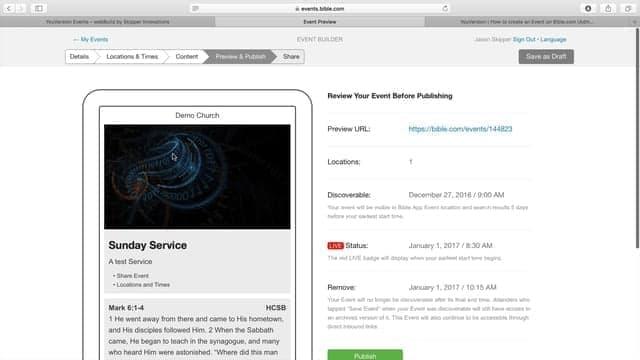The width and height of the screenshot is (640, 360).
Task: Open the Details step
Action: (x=79, y=56)
